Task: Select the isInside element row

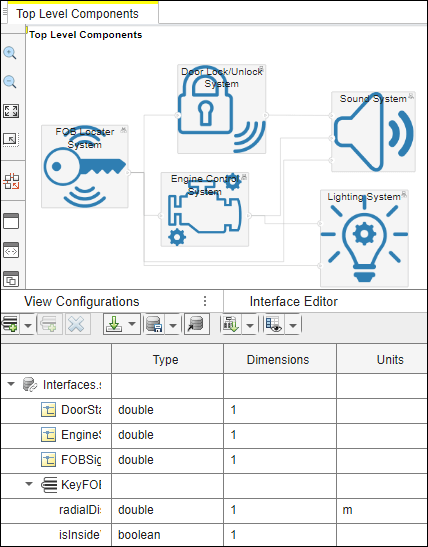Action: 214,534
